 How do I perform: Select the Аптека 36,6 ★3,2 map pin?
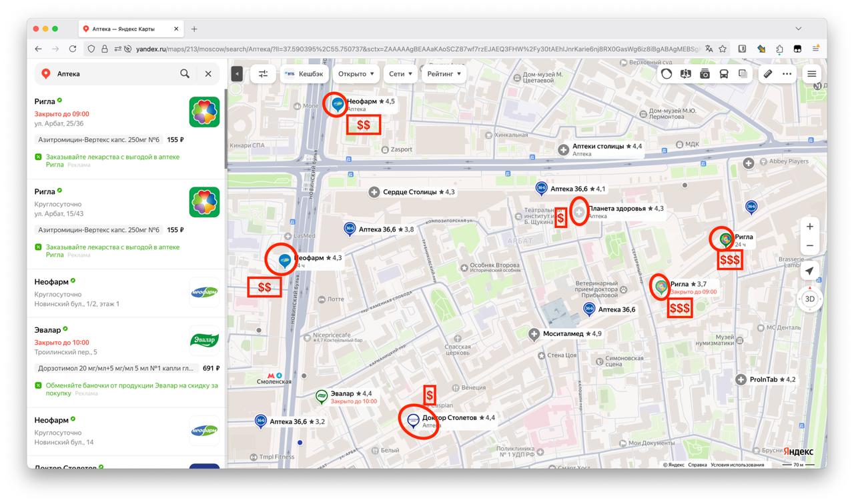point(261,421)
